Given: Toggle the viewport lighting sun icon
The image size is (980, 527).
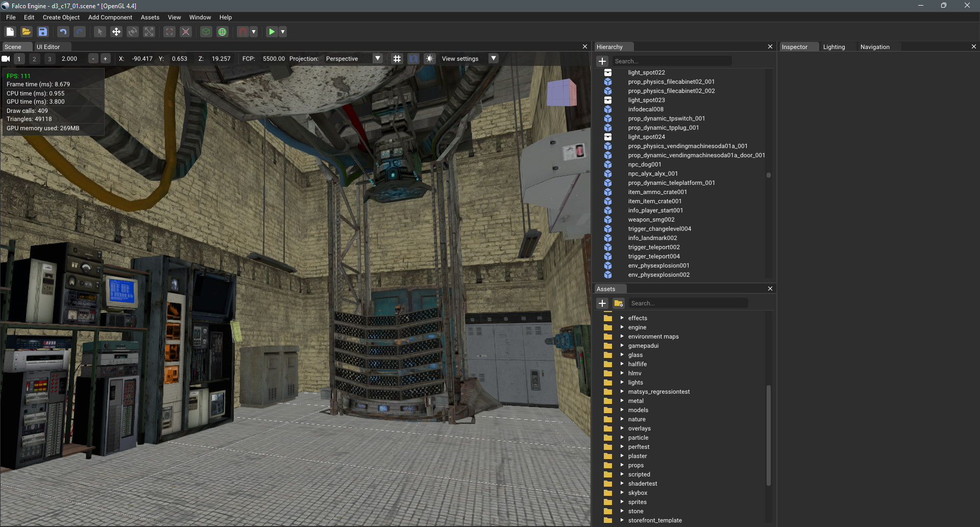Looking at the screenshot, I should pos(430,59).
